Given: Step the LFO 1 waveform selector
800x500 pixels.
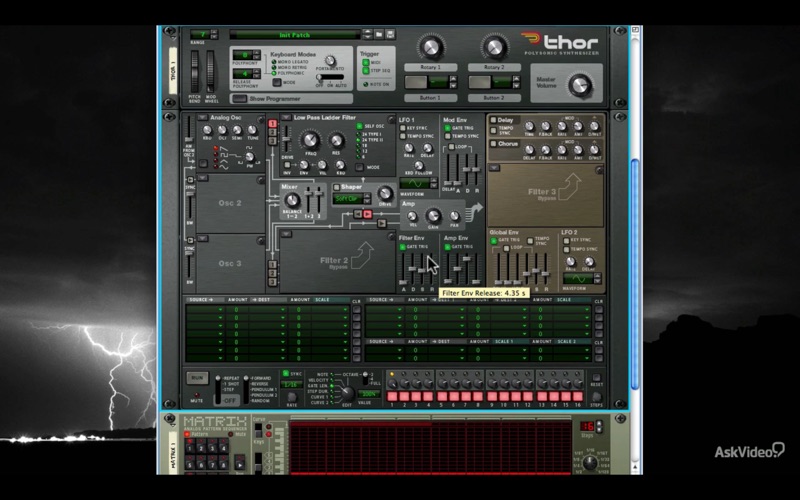Looking at the screenshot, I should click(x=434, y=183).
